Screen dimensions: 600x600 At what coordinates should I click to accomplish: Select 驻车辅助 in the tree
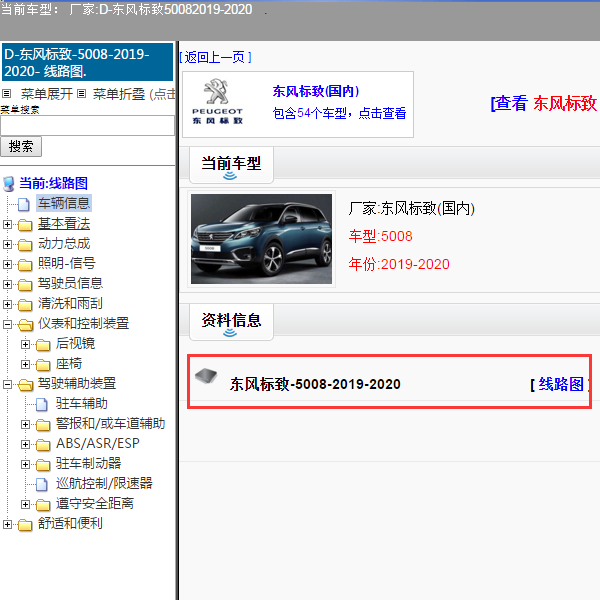82,404
